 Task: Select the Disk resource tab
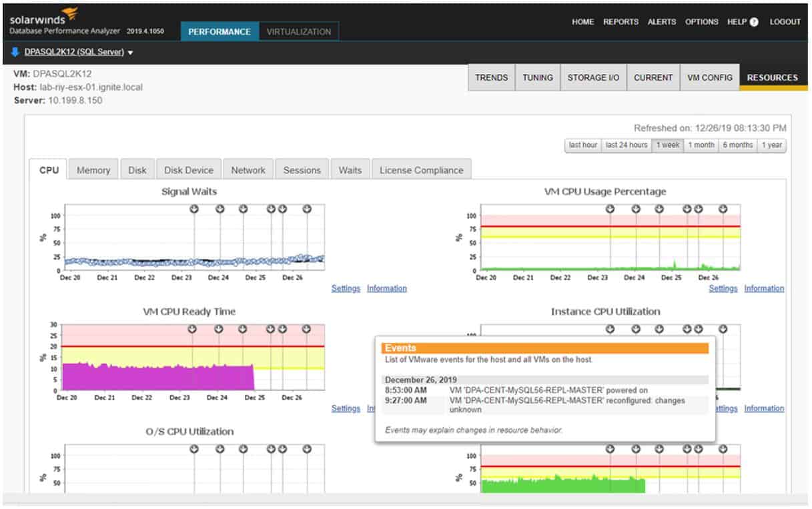point(137,170)
